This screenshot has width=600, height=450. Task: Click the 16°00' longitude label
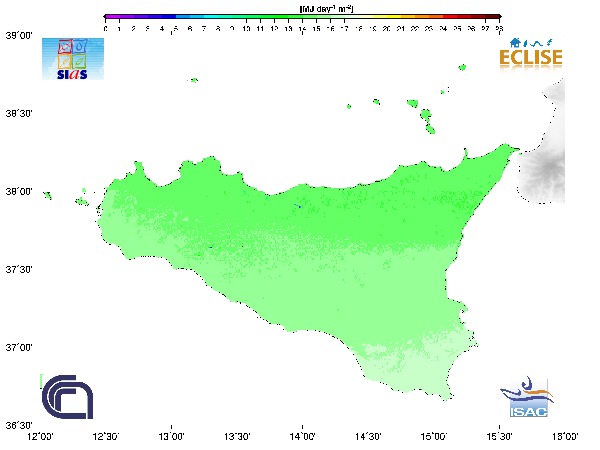tap(565, 437)
